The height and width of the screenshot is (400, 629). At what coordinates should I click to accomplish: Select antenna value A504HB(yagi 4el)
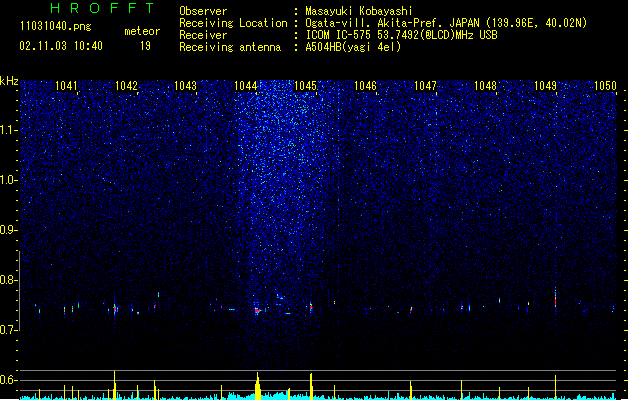pos(353,47)
